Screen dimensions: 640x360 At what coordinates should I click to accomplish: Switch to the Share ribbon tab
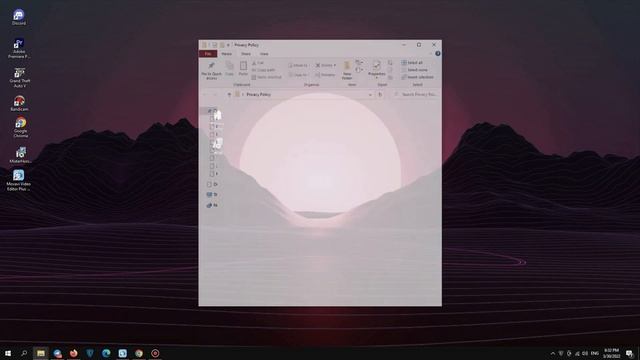(x=246, y=54)
